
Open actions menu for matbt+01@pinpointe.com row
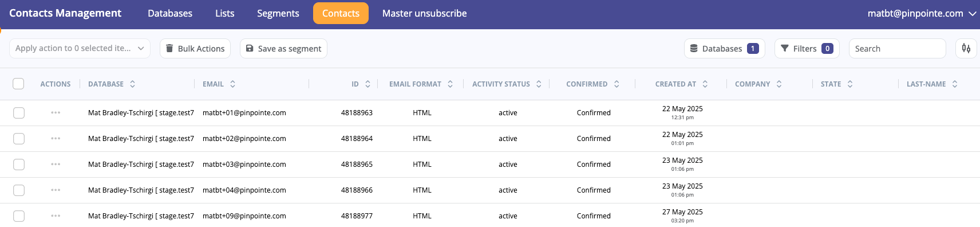pyautogui.click(x=56, y=113)
